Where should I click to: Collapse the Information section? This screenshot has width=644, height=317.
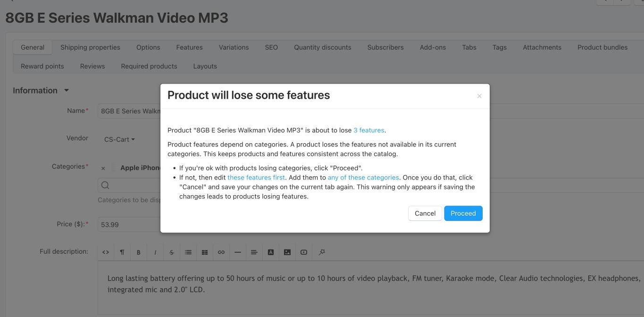point(67,90)
